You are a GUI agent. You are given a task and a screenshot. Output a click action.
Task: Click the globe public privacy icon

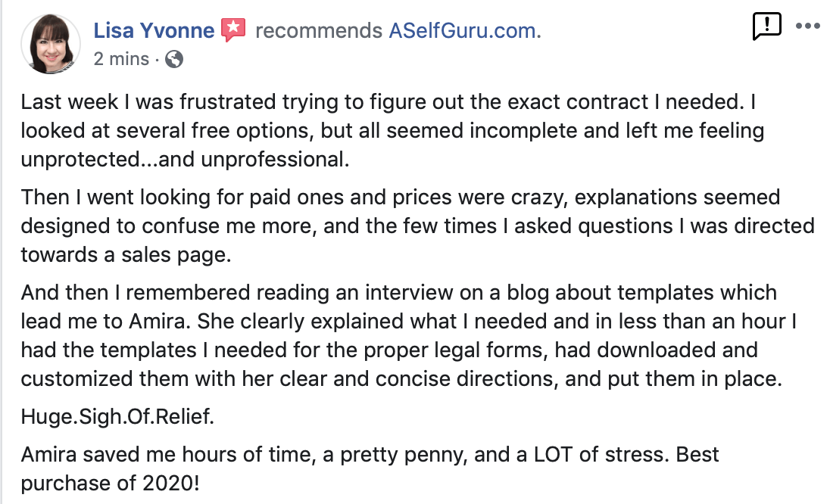click(x=174, y=58)
